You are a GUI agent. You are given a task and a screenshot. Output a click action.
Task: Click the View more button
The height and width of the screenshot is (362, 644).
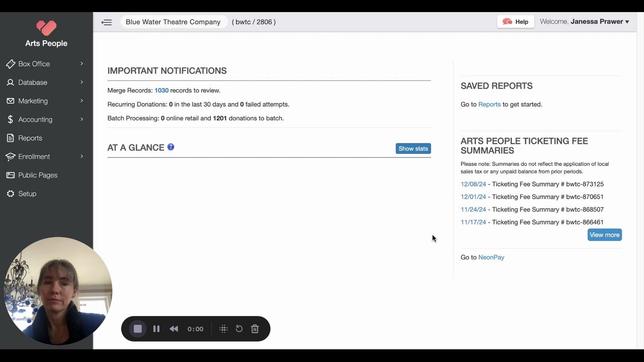pyautogui.click(x=604, y=235)
